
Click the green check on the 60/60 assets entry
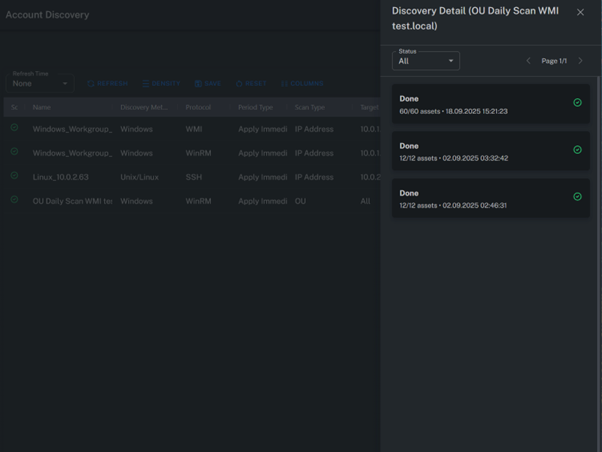[x=577, y=103]
